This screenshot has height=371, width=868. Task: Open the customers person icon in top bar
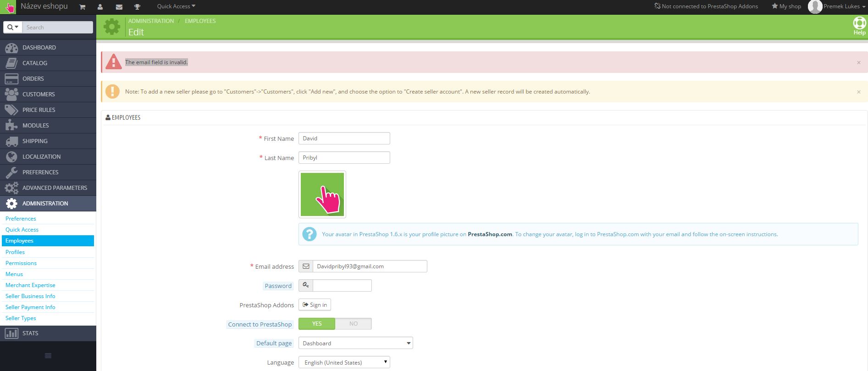[x=100, y=7]
